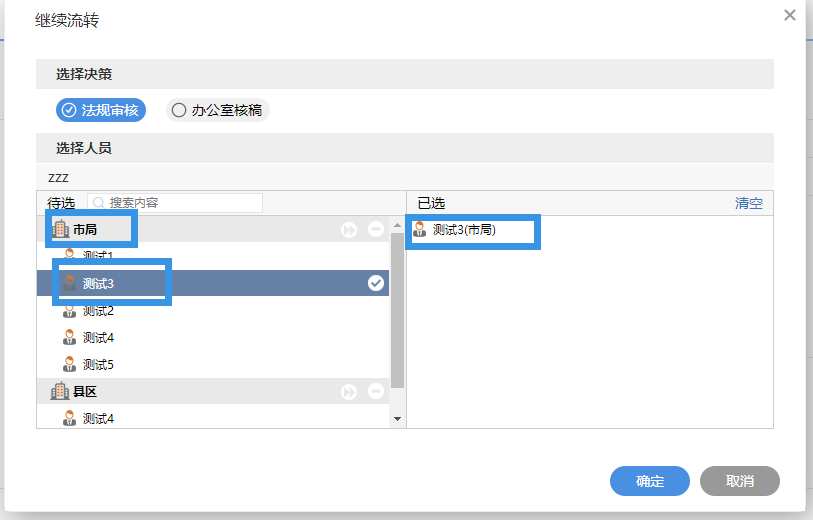
Task: Select 测试2 from the 市局 list
Action: (98, 310)
